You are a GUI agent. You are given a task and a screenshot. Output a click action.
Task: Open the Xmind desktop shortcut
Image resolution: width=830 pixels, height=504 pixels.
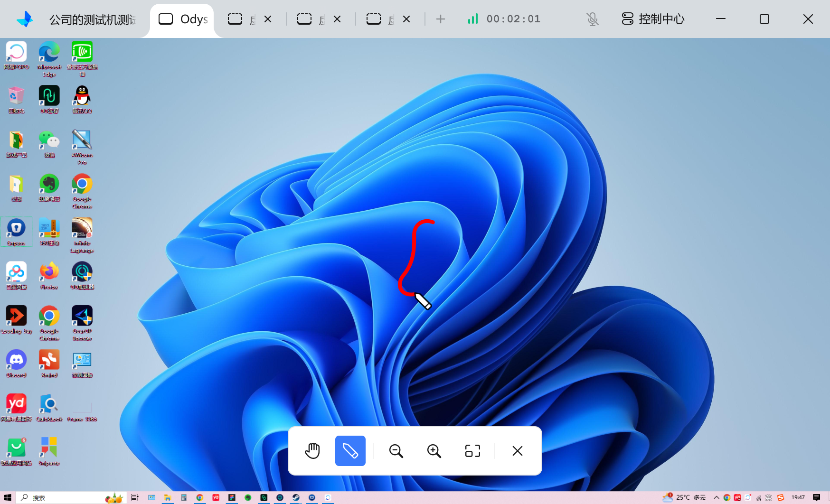49,364
